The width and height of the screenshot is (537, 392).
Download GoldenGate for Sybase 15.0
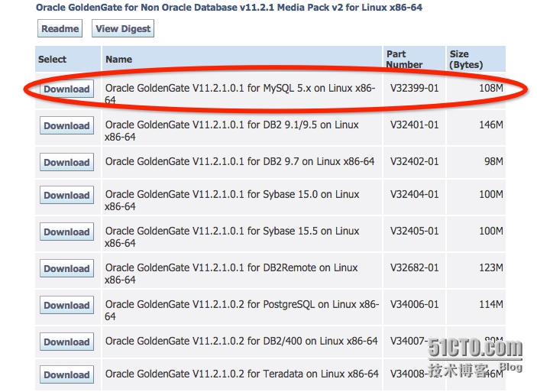point(66,195)
